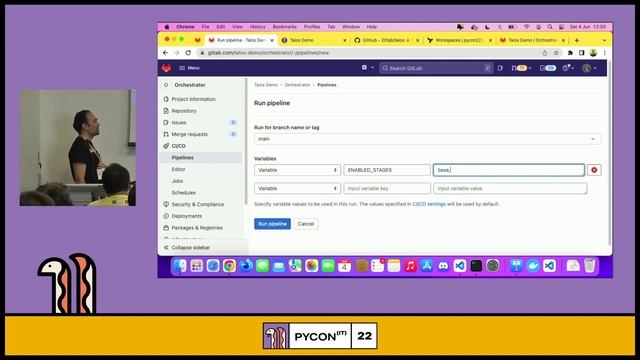Open a new Chrome tab with plus

[x=577, y=40]
